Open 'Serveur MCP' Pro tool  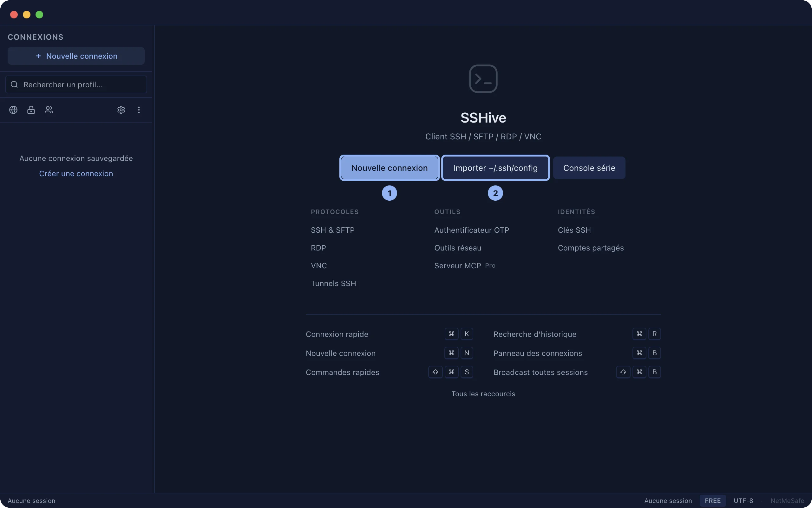pos(465,266)
